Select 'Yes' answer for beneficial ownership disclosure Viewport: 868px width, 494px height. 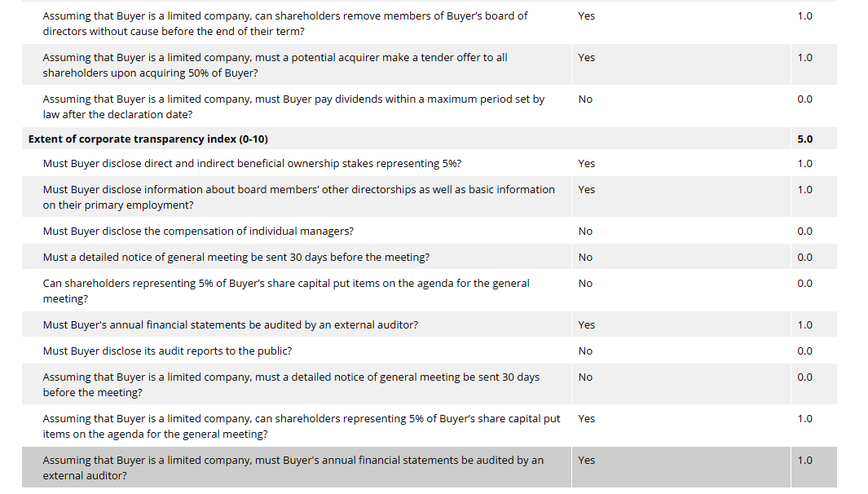[x=586, y=164]
